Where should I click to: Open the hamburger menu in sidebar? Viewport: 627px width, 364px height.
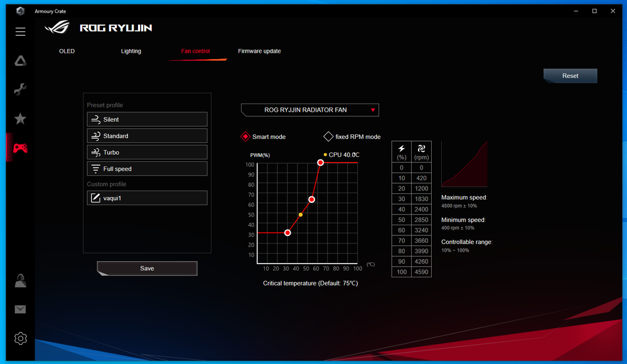pos(20,31)
